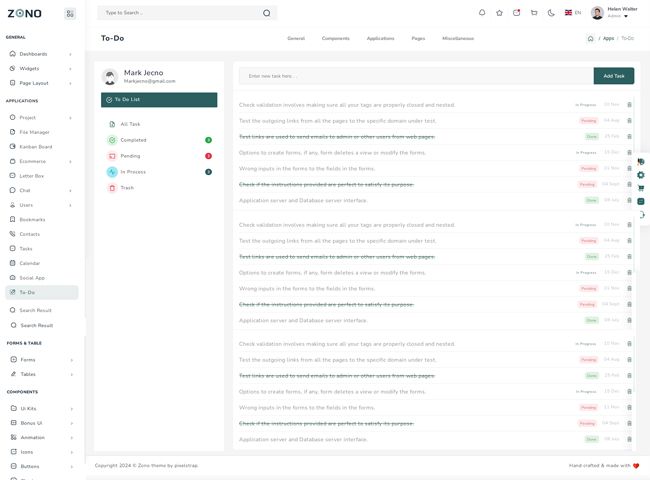Open the Calendar app in sidebar
The image size is (650, 480).
coord(30,263)
